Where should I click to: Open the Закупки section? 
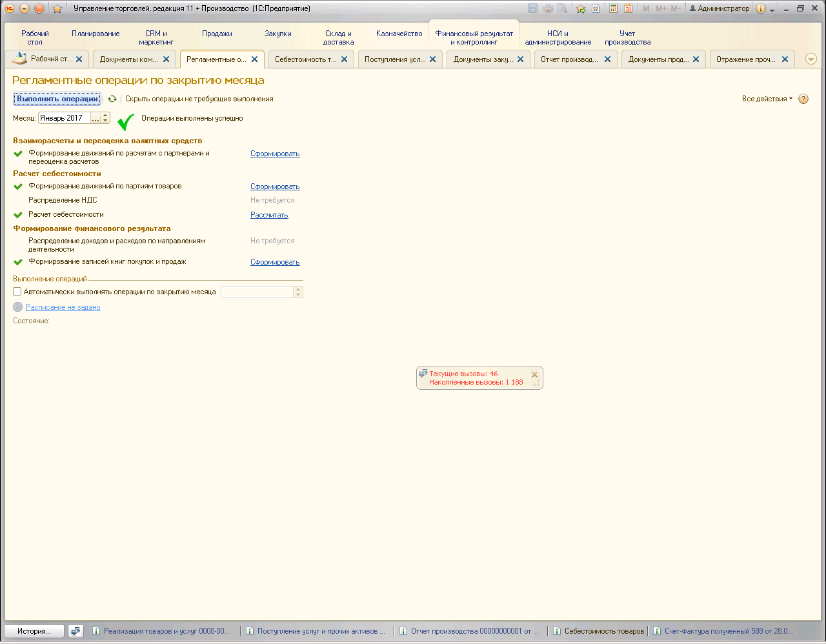[277, 34]
